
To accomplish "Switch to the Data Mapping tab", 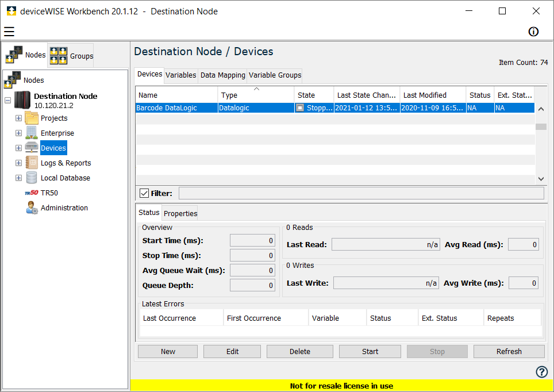I will coord(222,75).
